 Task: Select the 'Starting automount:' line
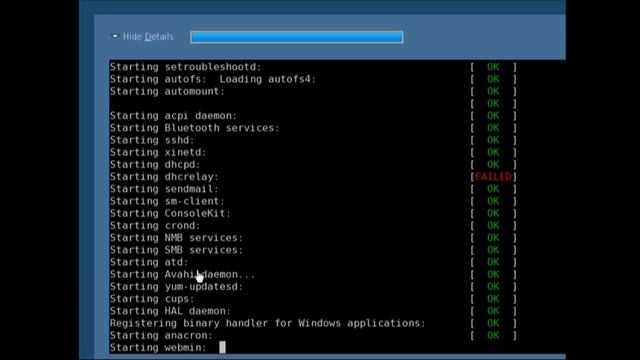pos(167,91)
